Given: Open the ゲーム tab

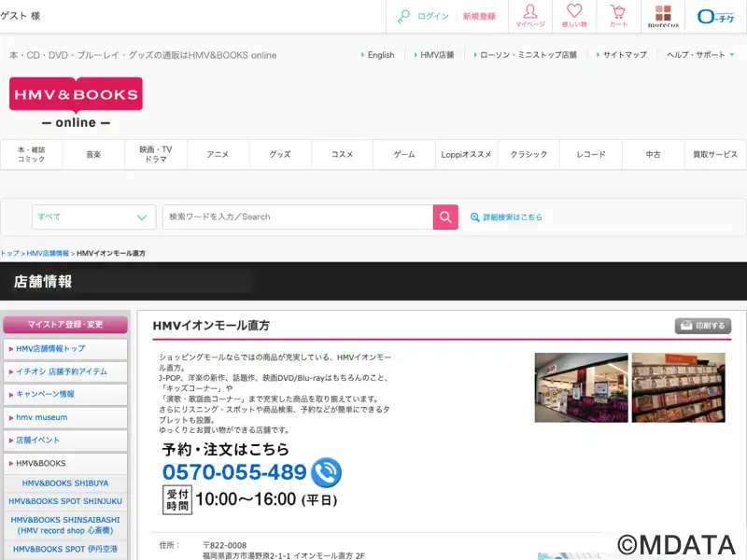Looking at the screenshot, I should coord(404,154).
